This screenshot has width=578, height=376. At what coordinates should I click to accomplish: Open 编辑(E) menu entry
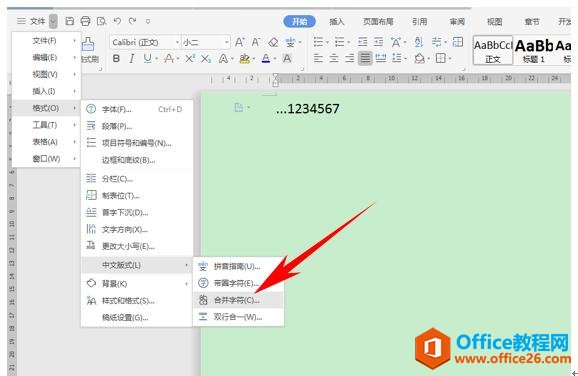[46, 58]
